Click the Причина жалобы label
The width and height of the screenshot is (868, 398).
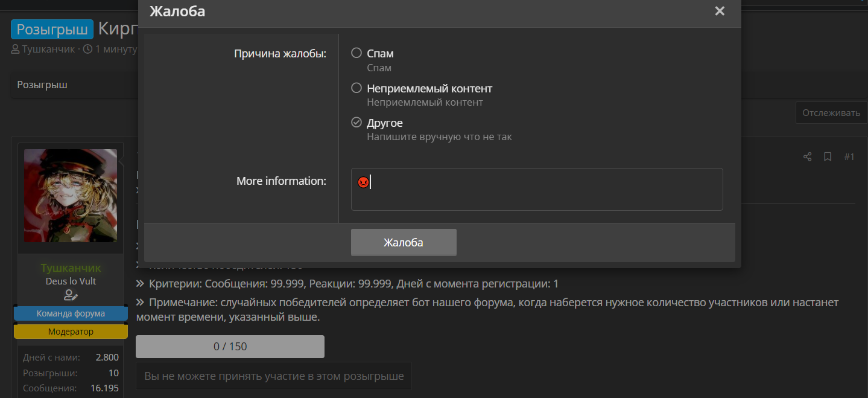(x=280, y=54)
